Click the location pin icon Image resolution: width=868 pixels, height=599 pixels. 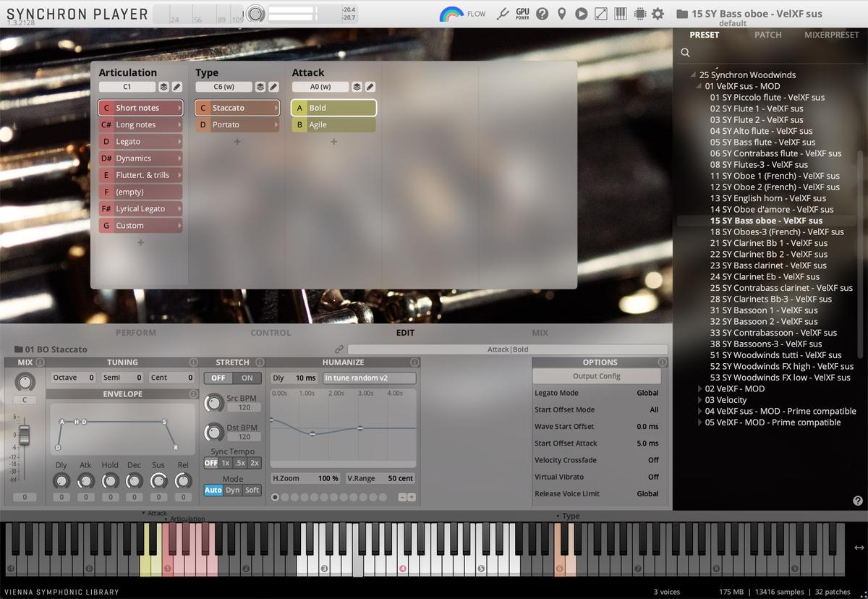(x=561, y=14)
